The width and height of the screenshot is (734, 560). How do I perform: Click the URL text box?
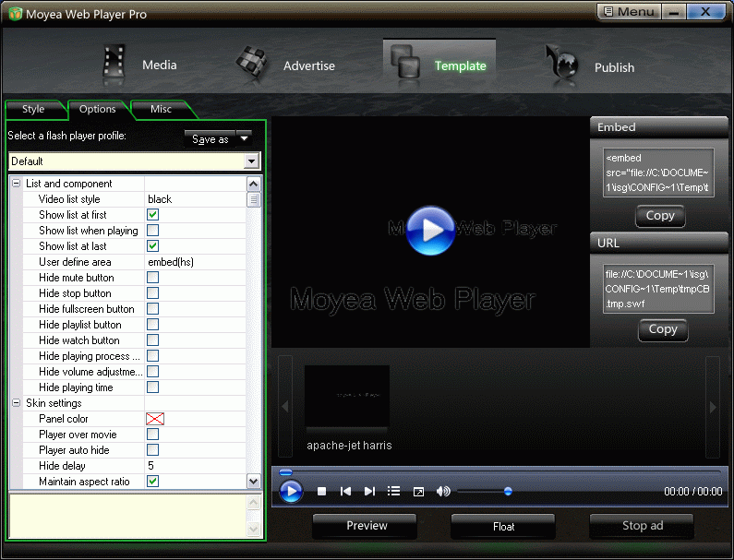[x=658, y=289]
